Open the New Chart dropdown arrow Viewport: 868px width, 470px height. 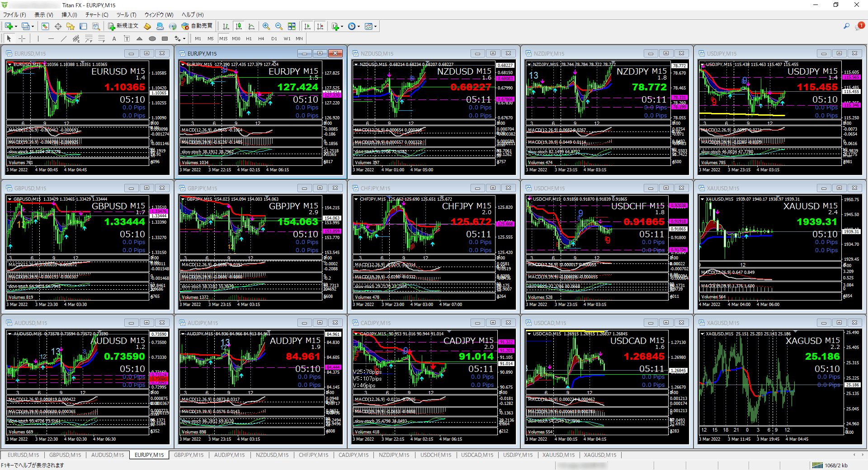tap(16, 26)
